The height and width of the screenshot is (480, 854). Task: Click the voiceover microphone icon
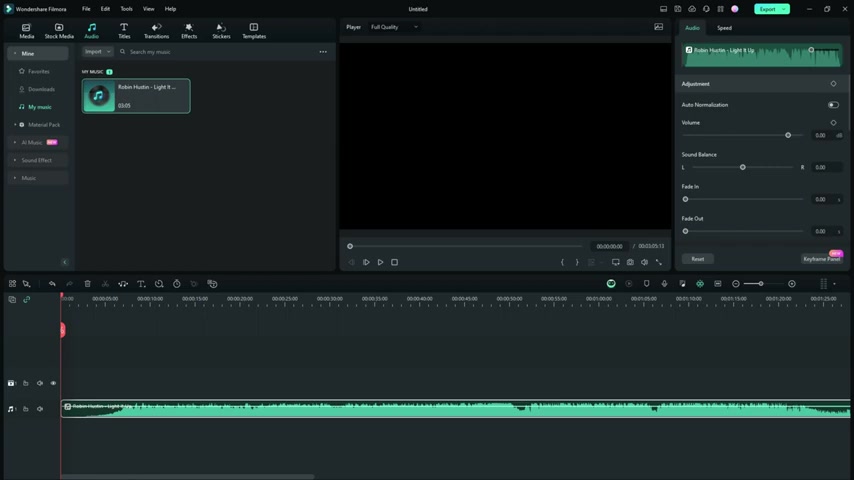(x=664, y=284)
